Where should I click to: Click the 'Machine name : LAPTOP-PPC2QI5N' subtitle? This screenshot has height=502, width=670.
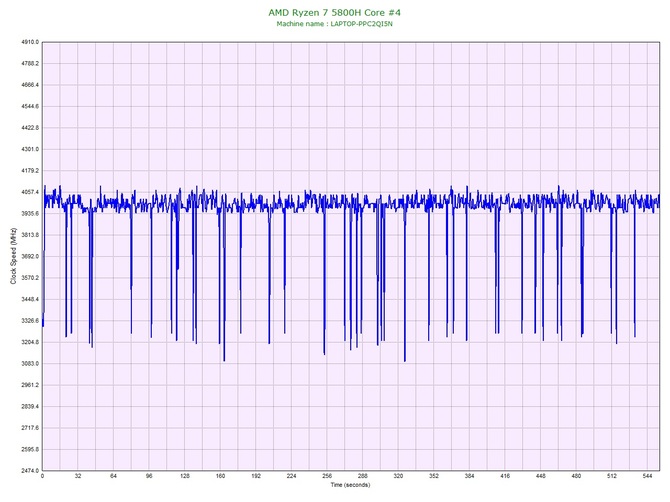(x=335, y=24)
